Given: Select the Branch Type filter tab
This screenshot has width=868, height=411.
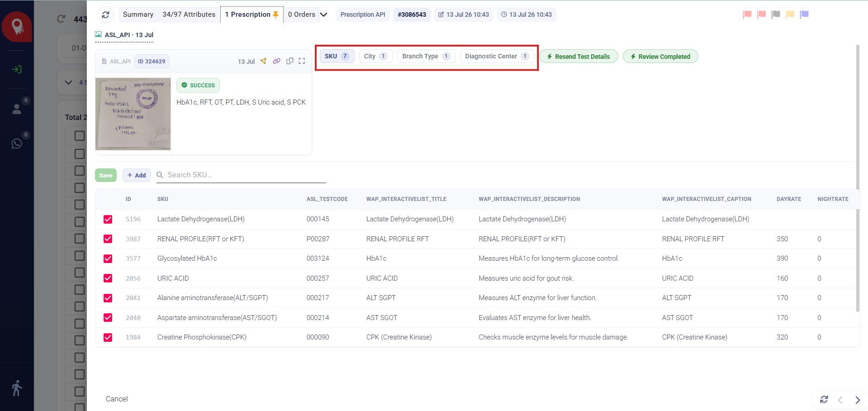Looking at the screenshot, I should (426, 56).
